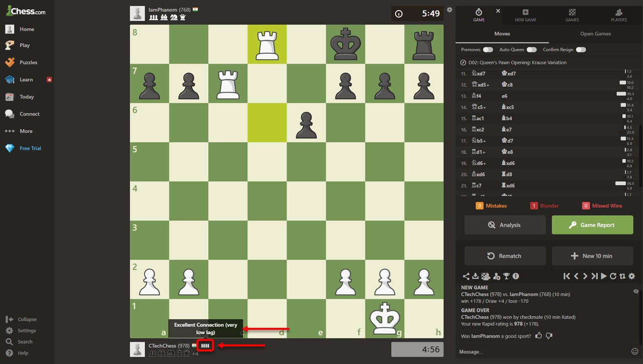Switch to the PLAYERS tab
The width and height of the screenshot is (643, 364).
click(619, 15)
